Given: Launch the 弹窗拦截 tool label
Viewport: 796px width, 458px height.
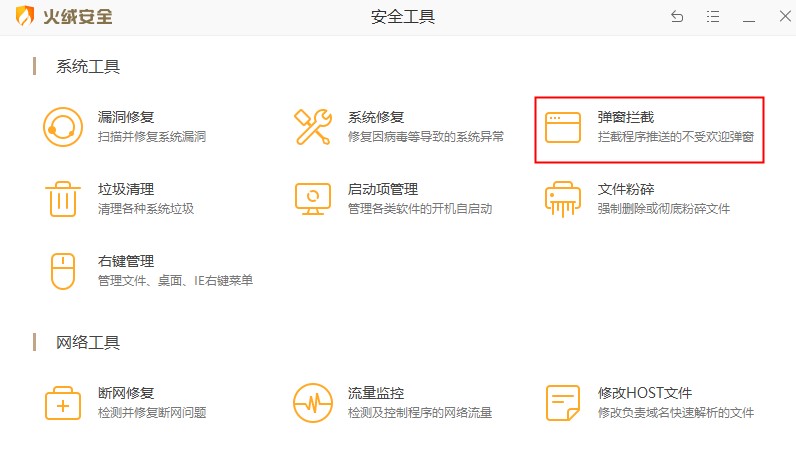Looking at the screenshot, I should (x=625, y=117).
